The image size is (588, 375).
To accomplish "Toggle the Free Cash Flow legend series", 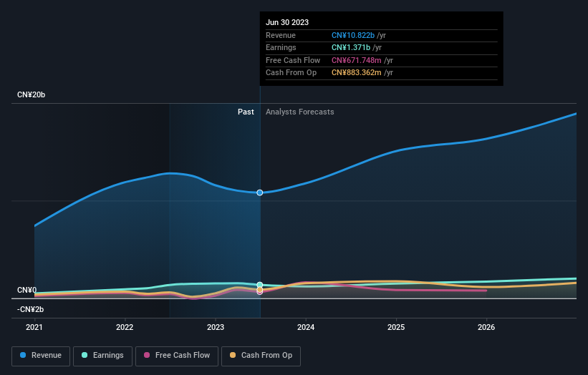I will 177,356.
